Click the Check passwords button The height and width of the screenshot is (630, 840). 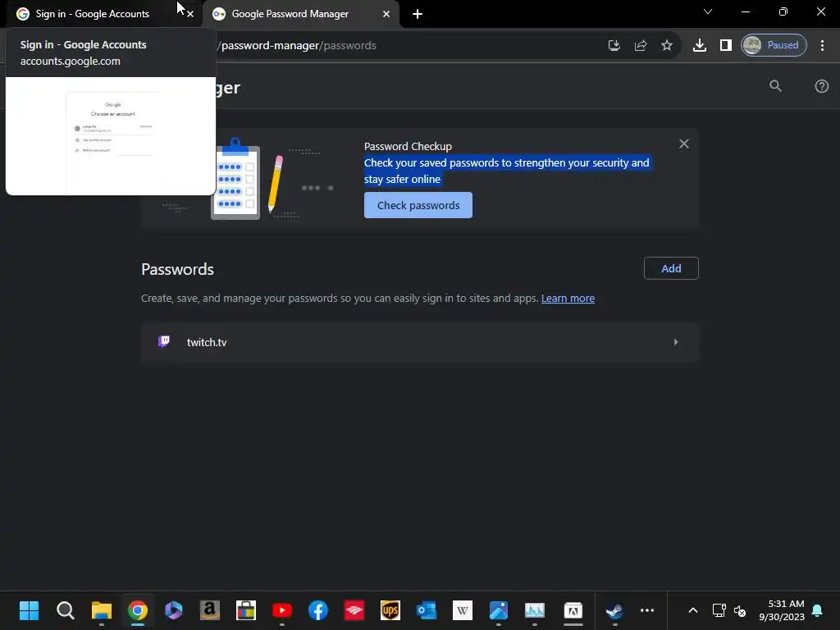tap(418, 205)
